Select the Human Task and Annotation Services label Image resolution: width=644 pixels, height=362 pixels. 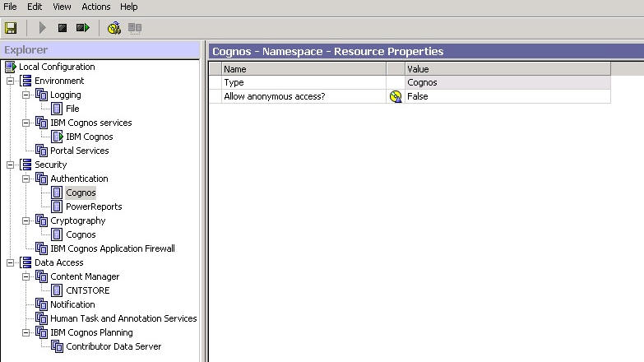pos(123,318)
